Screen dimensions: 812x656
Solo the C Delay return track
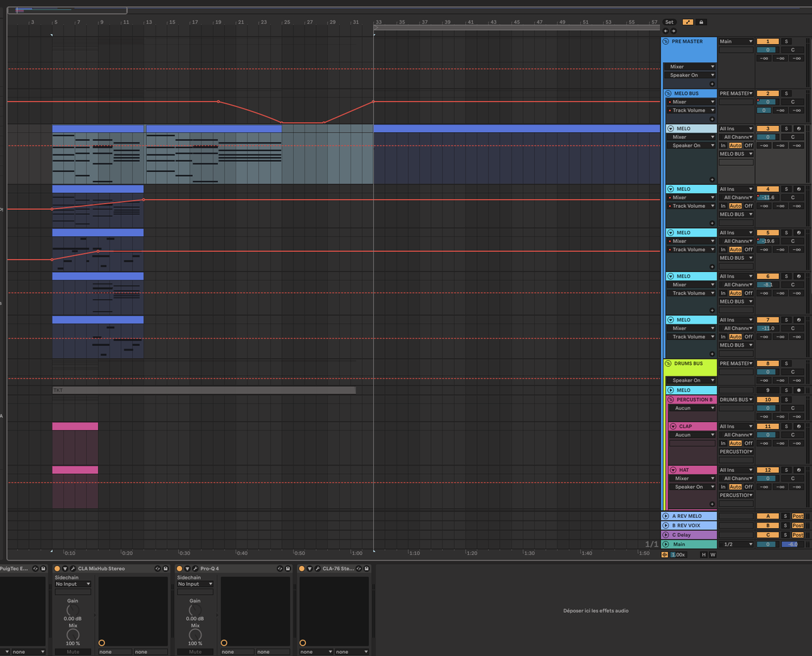pos(786,535)
